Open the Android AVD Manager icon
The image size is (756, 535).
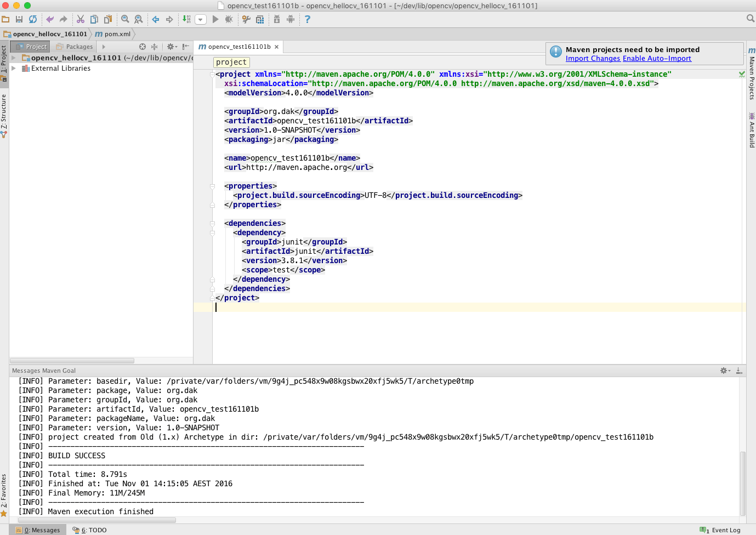click(291, 19)
